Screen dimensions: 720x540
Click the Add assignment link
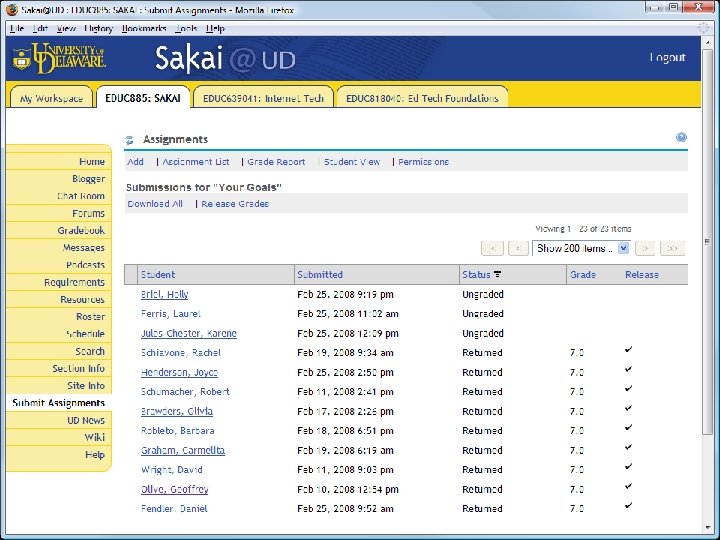click(x=135, y=162)
